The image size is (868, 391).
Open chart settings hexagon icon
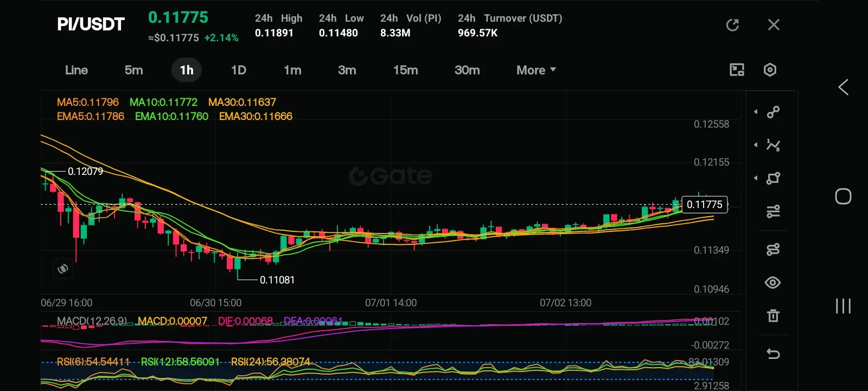[770, 70]
